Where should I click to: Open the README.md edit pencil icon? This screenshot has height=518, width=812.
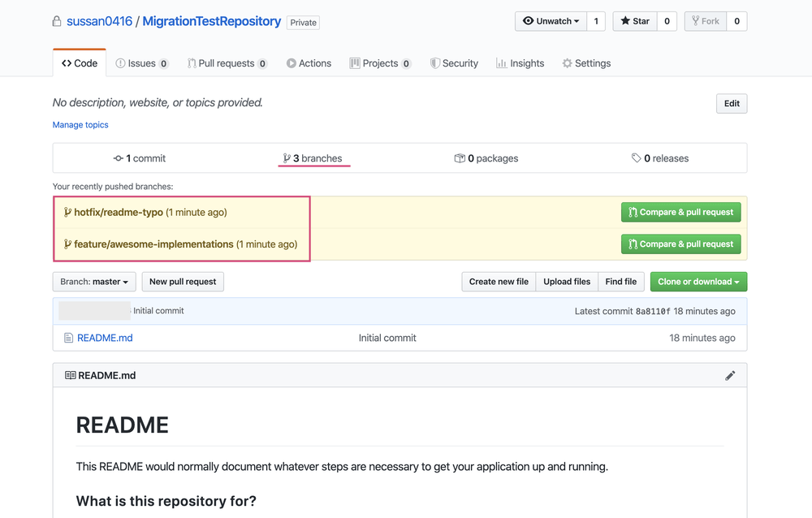tap(730, 375)
